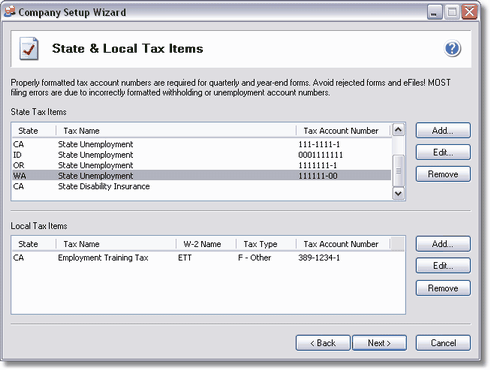
Task: Sort Local Tax Items by W-2 Name header
Action: click(206, 244)
